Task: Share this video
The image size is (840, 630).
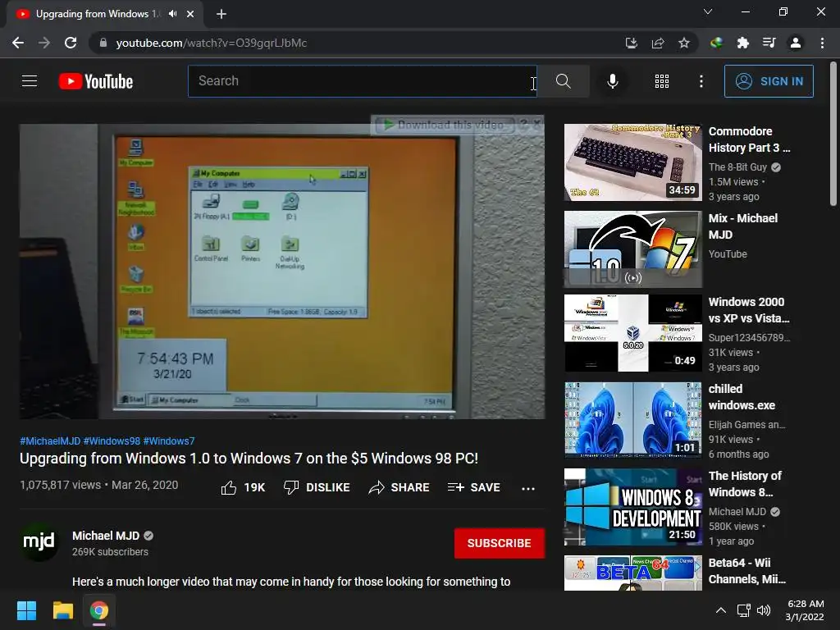Action: coord(399,487)
